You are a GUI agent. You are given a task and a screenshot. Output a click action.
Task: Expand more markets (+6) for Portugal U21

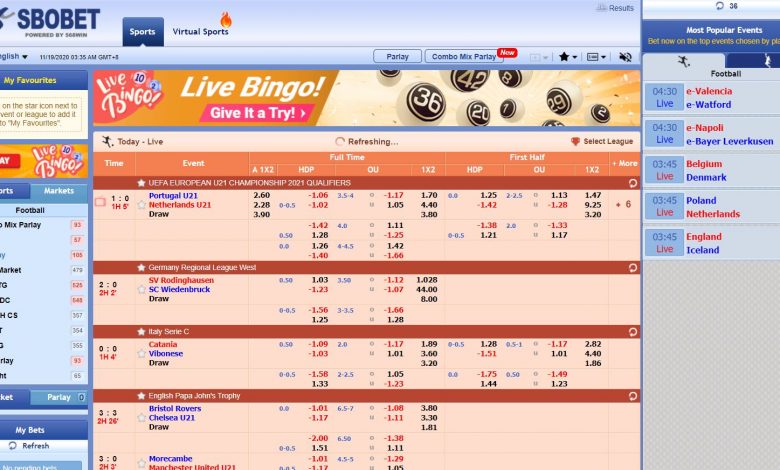(623, 204)
